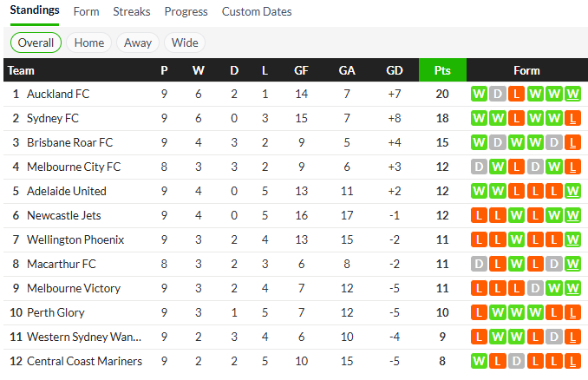Viewport: 588px width, 380px height.
Task: Click Melbourne City FC's first grey D badge
Action: click(x=478, y=167)
